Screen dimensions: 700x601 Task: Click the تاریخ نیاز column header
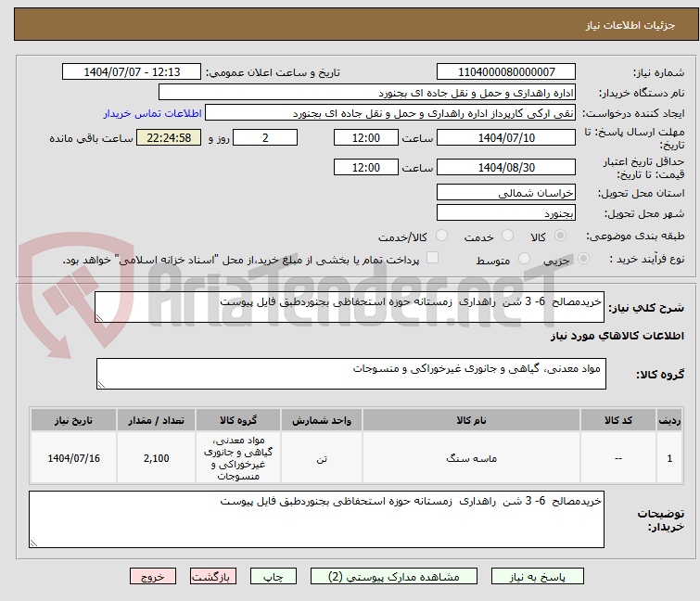(x=73, y=420)
